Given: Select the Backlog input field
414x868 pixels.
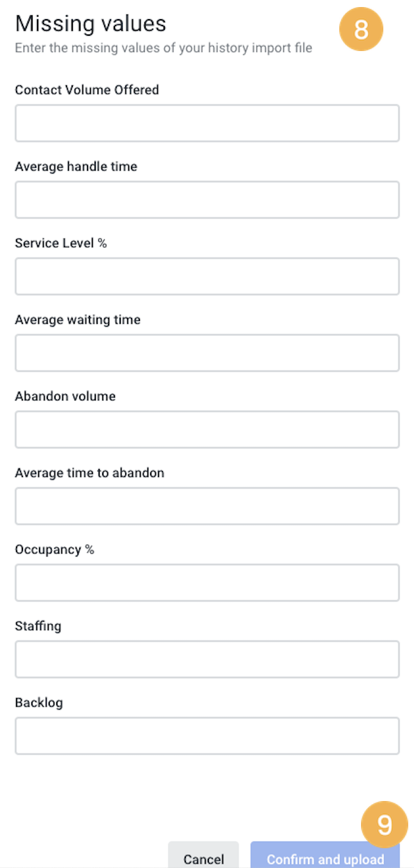Looking at the screenshot, I should [x=207, y=736].
